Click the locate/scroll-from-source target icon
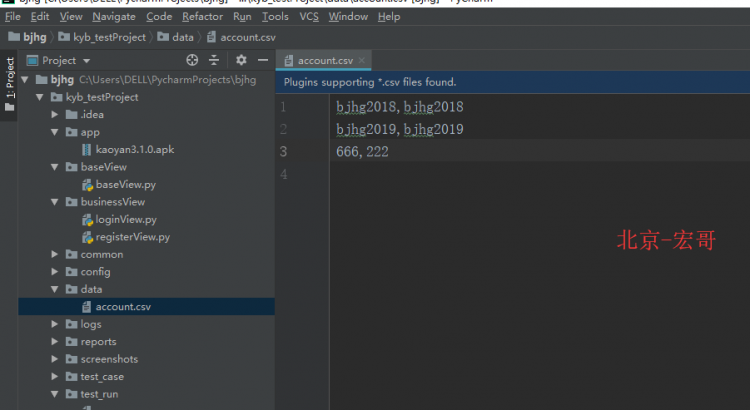 [x=192, y=60]
